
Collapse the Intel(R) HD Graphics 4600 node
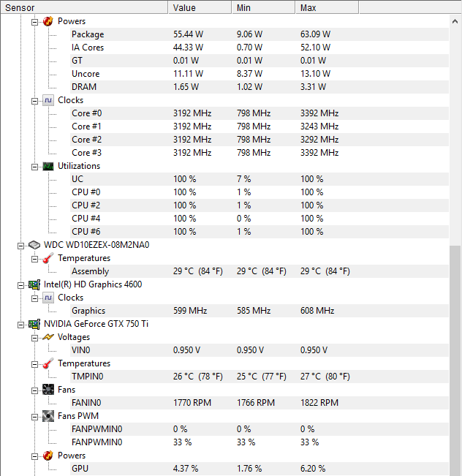click(21, 284)
